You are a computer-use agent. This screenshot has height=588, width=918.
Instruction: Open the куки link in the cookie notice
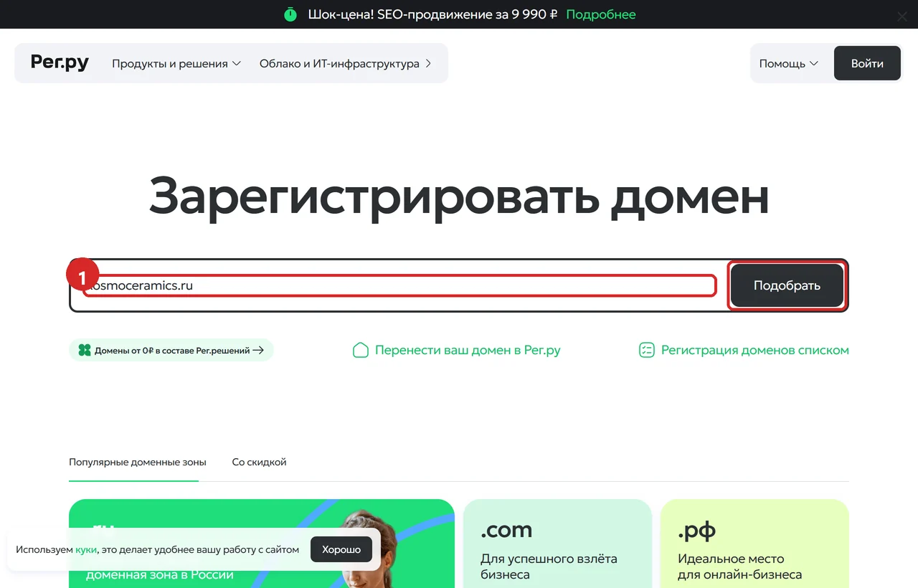[86, 550]
